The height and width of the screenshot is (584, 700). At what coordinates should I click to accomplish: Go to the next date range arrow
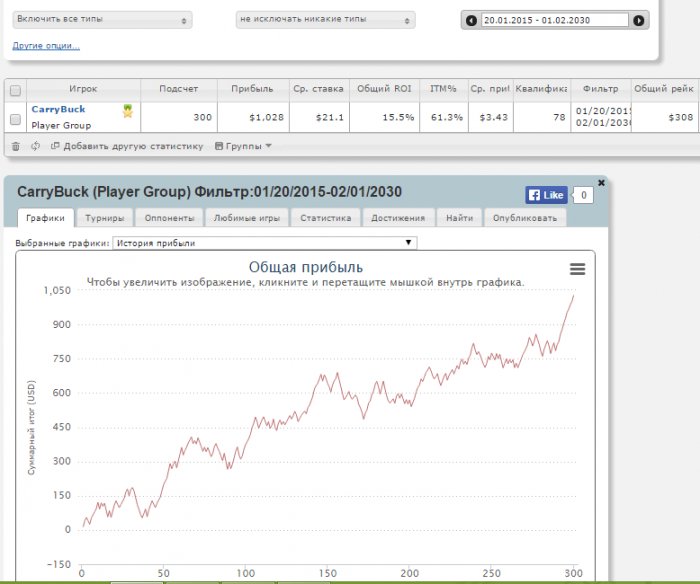639,21
